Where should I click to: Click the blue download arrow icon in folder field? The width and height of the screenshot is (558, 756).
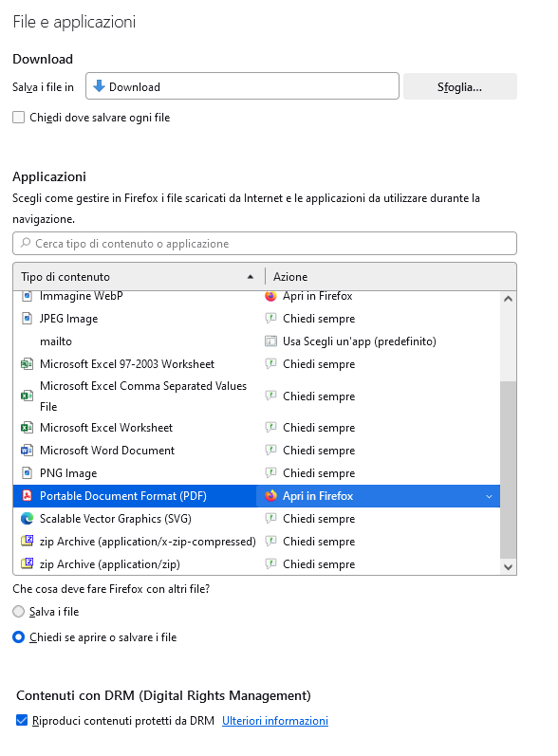coord(99,86)
